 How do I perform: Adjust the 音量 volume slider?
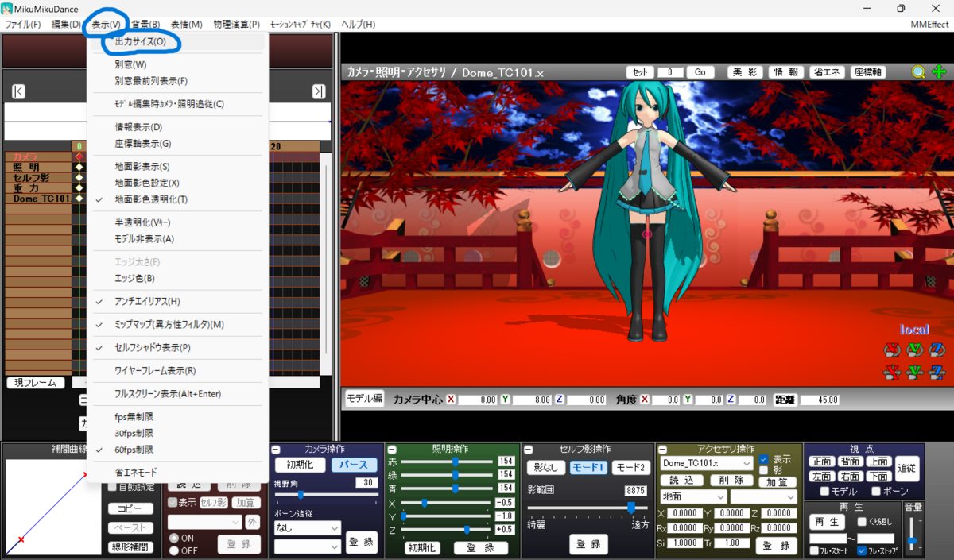[913, 534]
